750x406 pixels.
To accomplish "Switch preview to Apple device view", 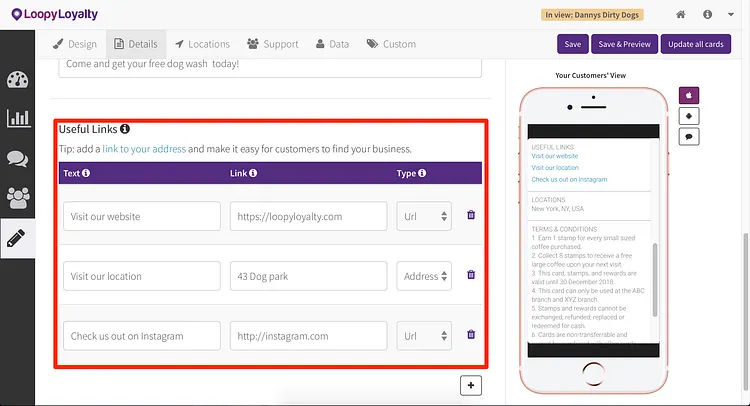I will click(x=689, y=95).
